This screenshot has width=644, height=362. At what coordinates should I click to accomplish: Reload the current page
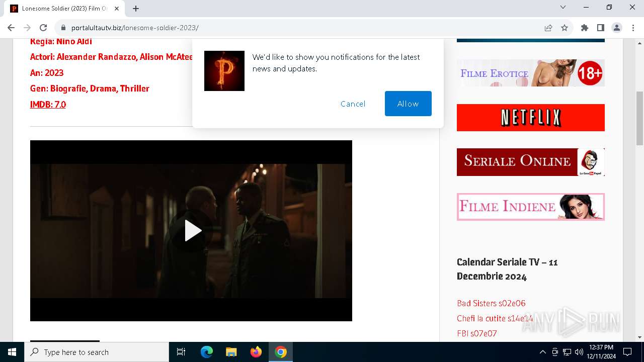click(x=43, y=28)
